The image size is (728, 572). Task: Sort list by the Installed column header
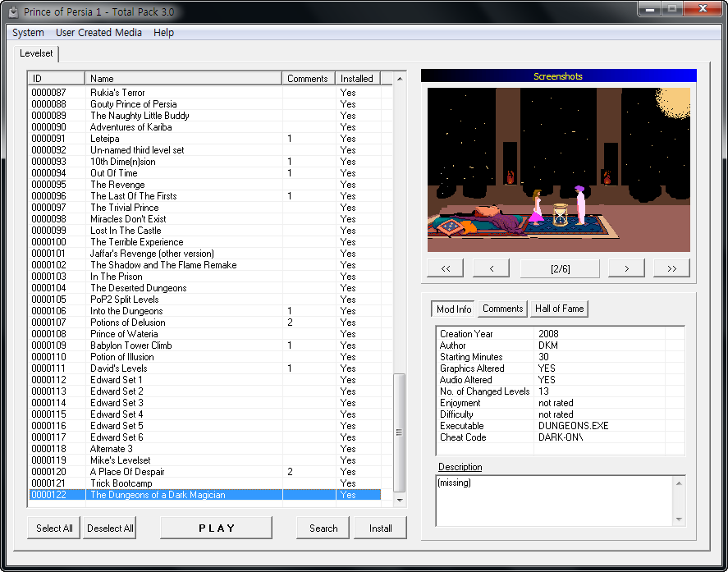358,79
